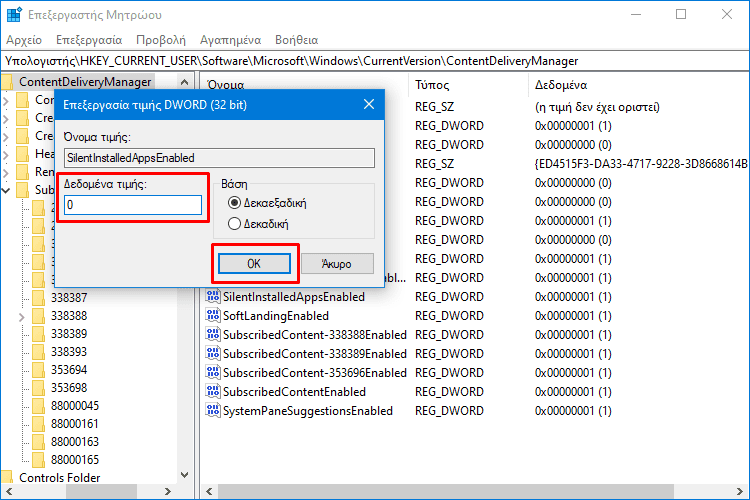Click the SubscribedContent-338389Enabled value icon

213,353
